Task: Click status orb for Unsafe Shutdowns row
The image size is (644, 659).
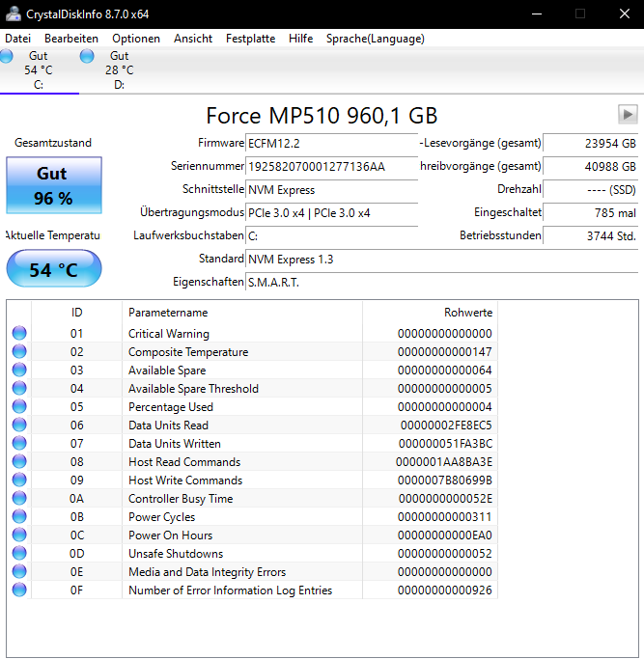Action: [19, 553]
